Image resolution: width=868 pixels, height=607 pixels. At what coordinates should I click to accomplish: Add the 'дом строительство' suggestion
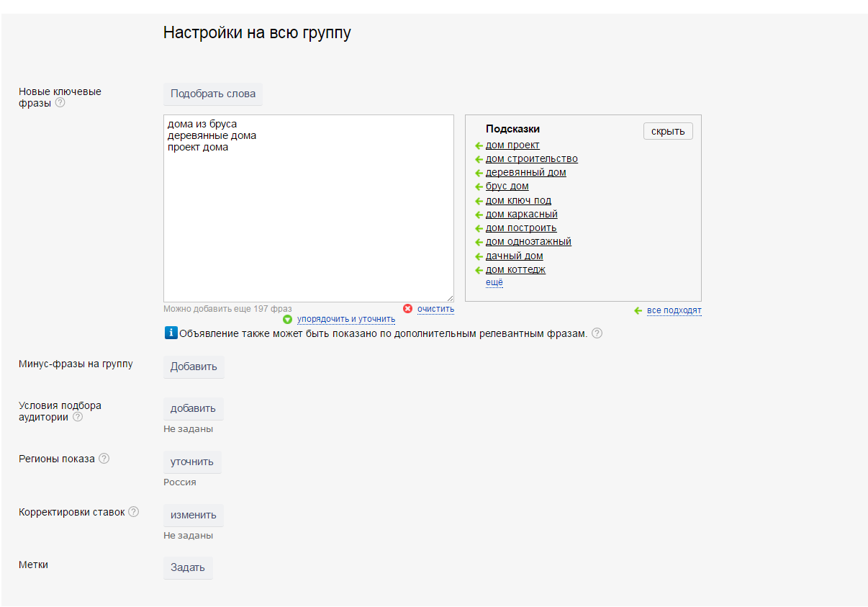pyautogui.click(x=531, y=159)
